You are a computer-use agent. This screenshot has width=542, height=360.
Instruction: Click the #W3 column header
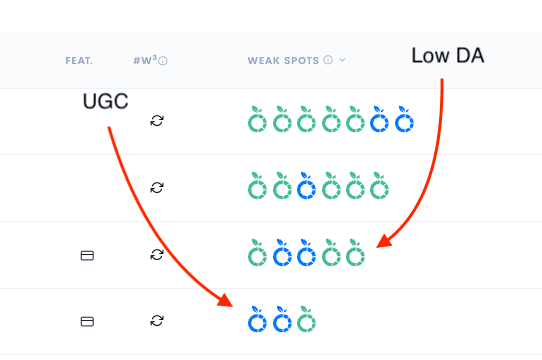pos(145,60)
